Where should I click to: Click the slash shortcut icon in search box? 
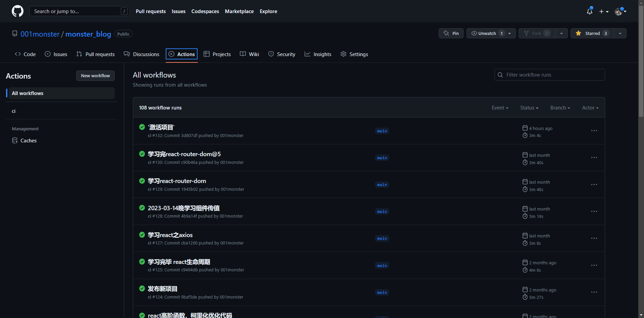coord(124,11)
